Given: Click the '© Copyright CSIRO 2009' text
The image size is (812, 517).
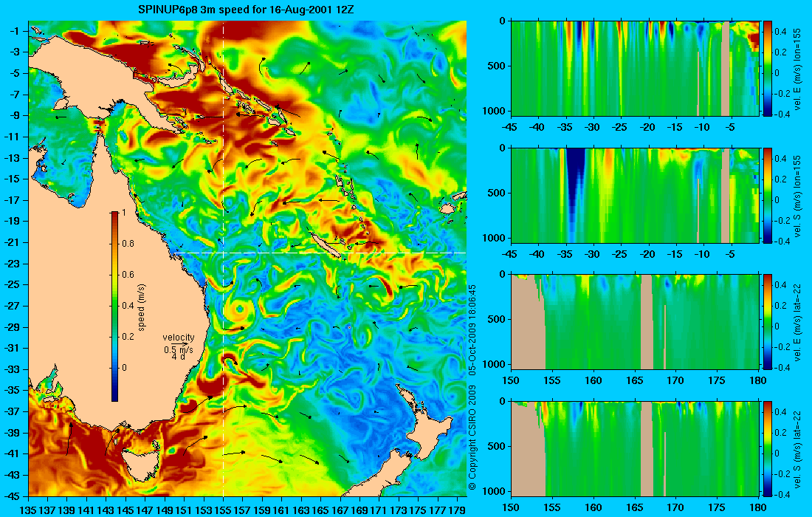Looking at the screenshot, I should pyautogui.click(x=472, y=438).
